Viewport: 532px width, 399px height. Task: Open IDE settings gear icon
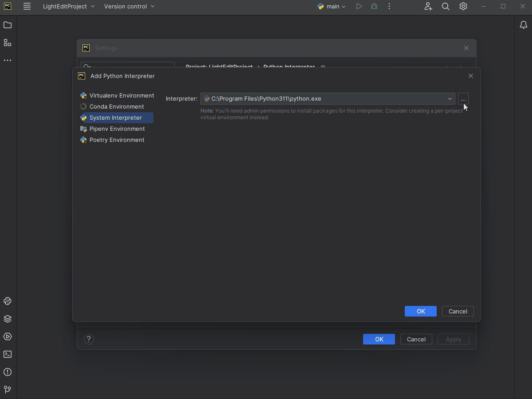pos(463,7)
